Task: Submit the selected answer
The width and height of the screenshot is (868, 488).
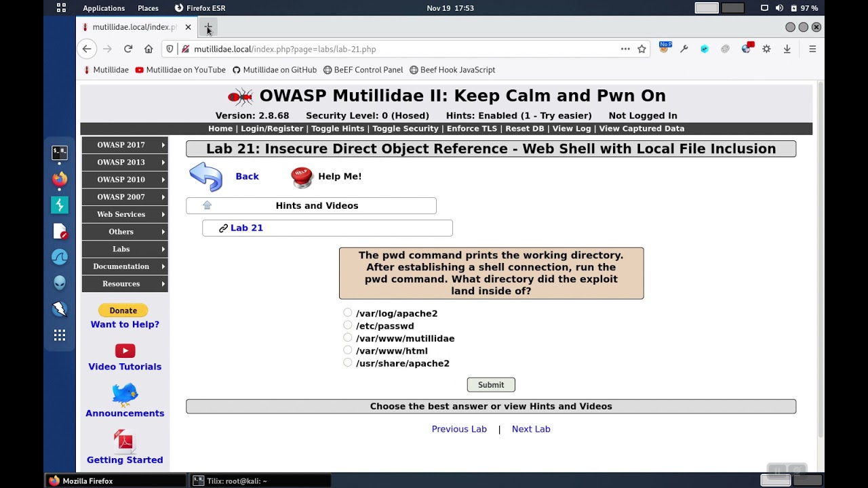Action: coord(491,385)
